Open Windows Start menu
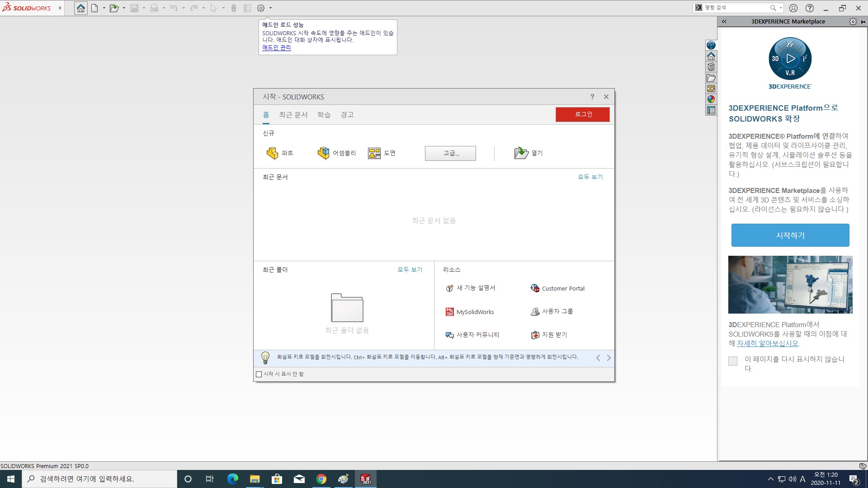 click(x=11, y=479)
